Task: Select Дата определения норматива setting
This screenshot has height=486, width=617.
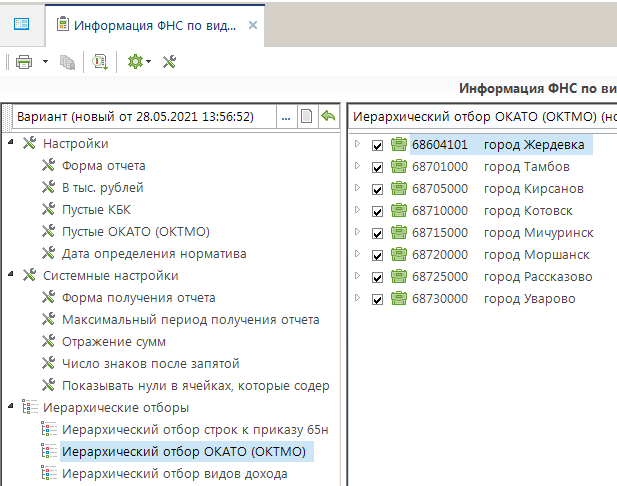Action: pos(154,254)
